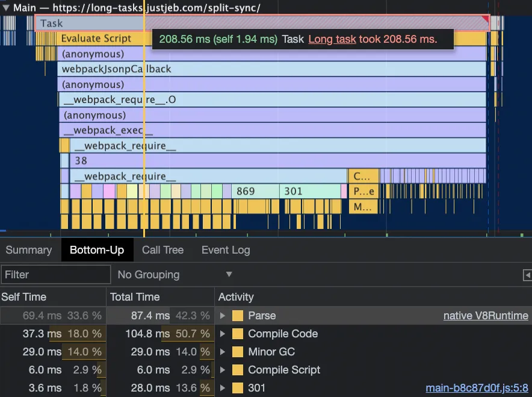This screenshot has width=532, height=397.
Task: Expand the Minor GC activity row
Action: [223, 351]
